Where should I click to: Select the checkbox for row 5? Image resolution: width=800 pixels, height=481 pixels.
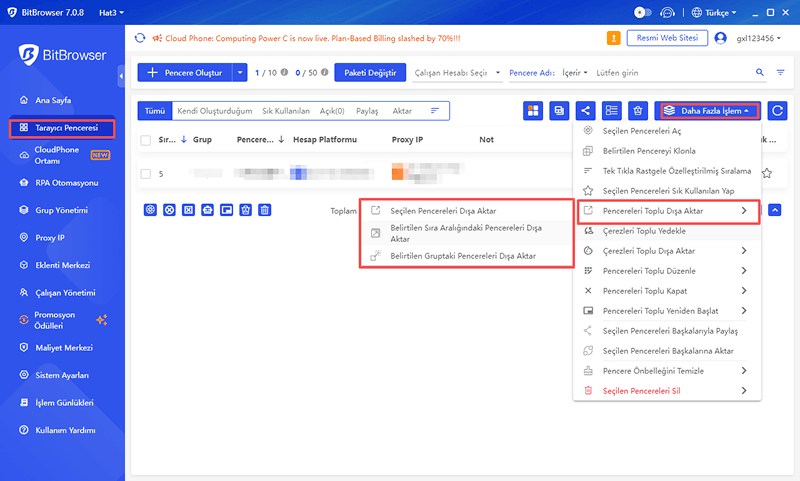point(146,174)
